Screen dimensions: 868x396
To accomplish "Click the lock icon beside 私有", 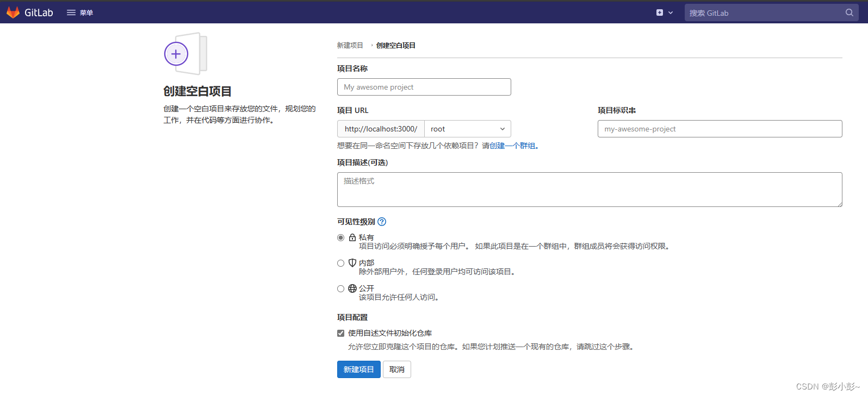I will coord(352,237).
